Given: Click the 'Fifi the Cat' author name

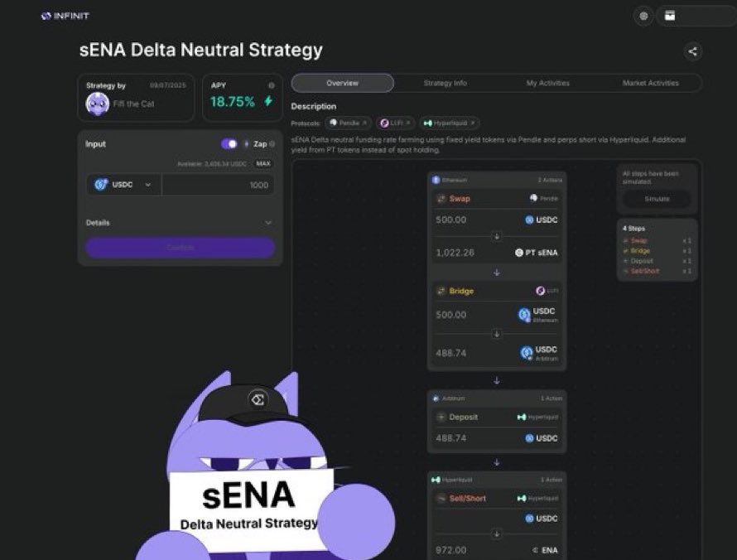Looking at the screenshot, I should click(133, 104).
